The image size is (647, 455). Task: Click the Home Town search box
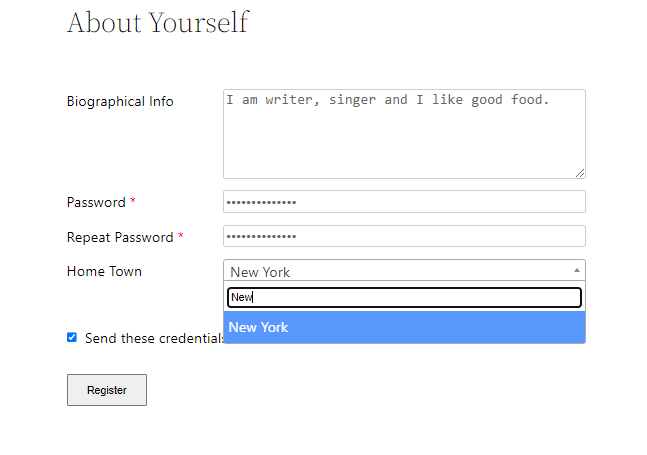(403, 297)
